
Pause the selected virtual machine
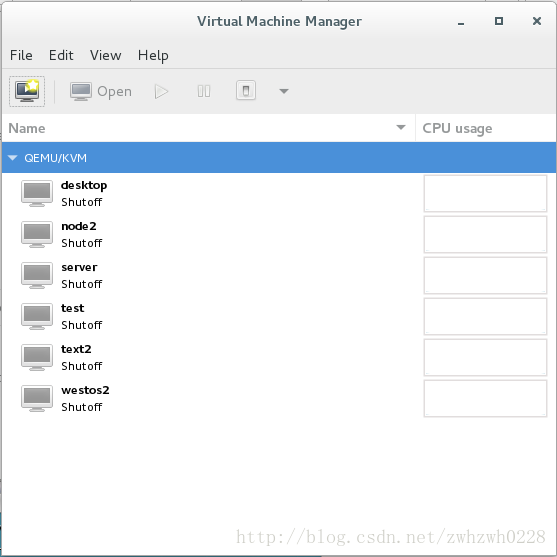point(204,92)
